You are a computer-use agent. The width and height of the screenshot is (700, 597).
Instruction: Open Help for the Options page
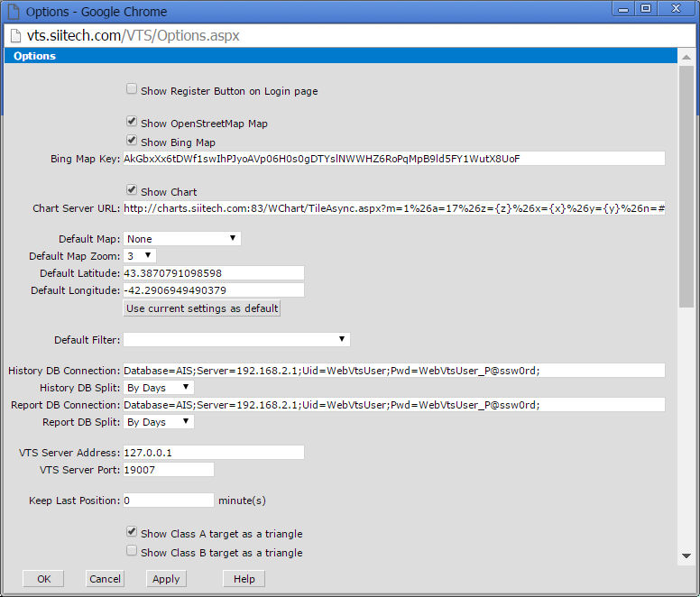click(x=244, y=579)
